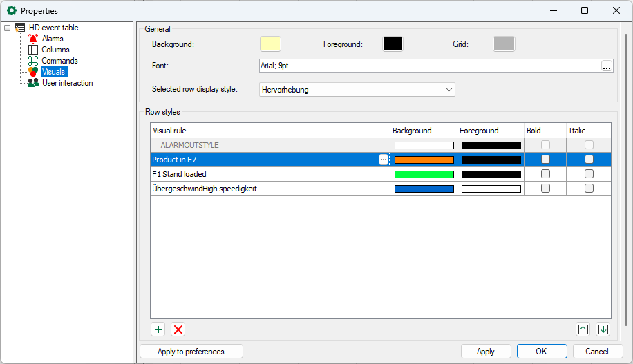Click the Columns icon in tree

(x=33, y=50)
